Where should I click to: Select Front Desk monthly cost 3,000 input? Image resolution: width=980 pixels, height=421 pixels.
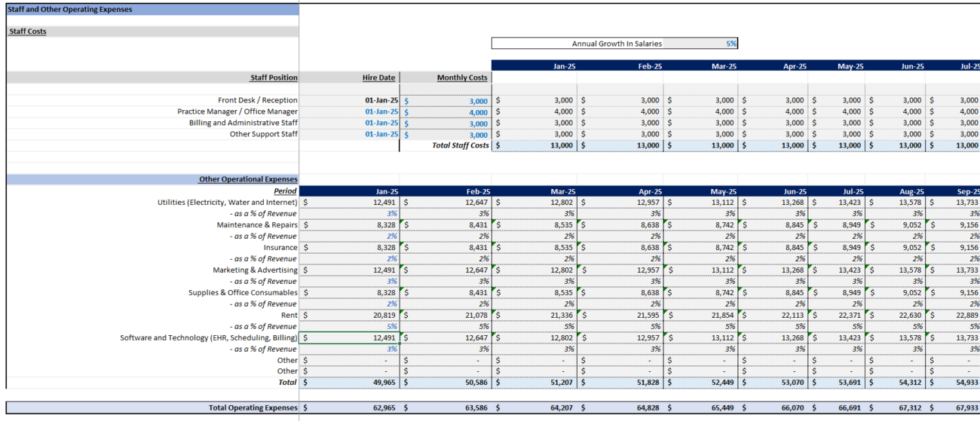coord(446,100)
